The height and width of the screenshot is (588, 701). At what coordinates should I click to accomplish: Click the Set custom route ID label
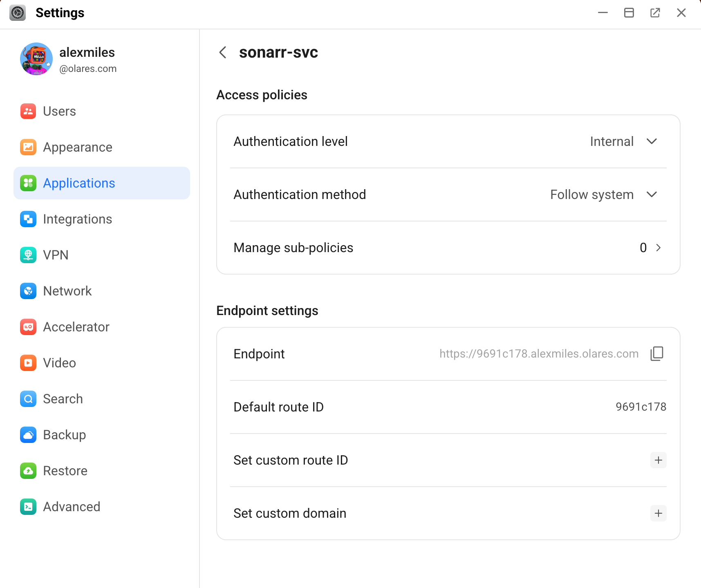tap(291, 460)
